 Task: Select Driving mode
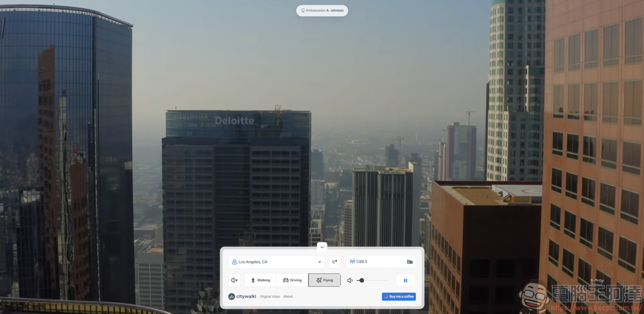coord(292,280)
